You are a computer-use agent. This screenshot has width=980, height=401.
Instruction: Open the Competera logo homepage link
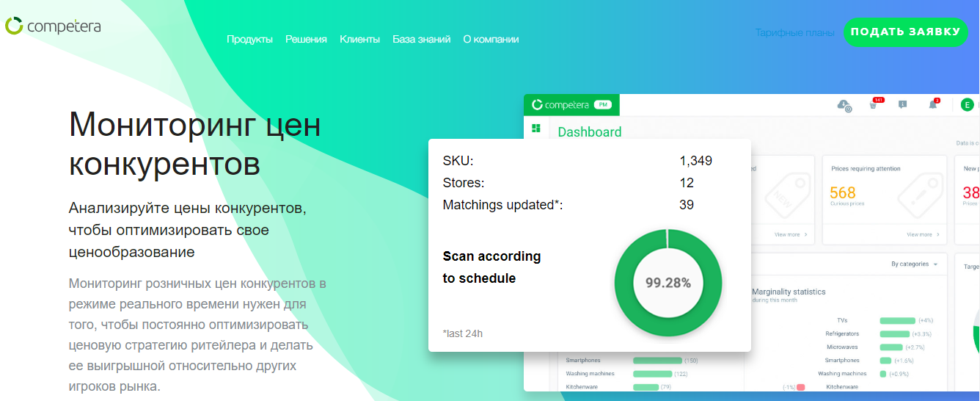[x=53, y=26]
